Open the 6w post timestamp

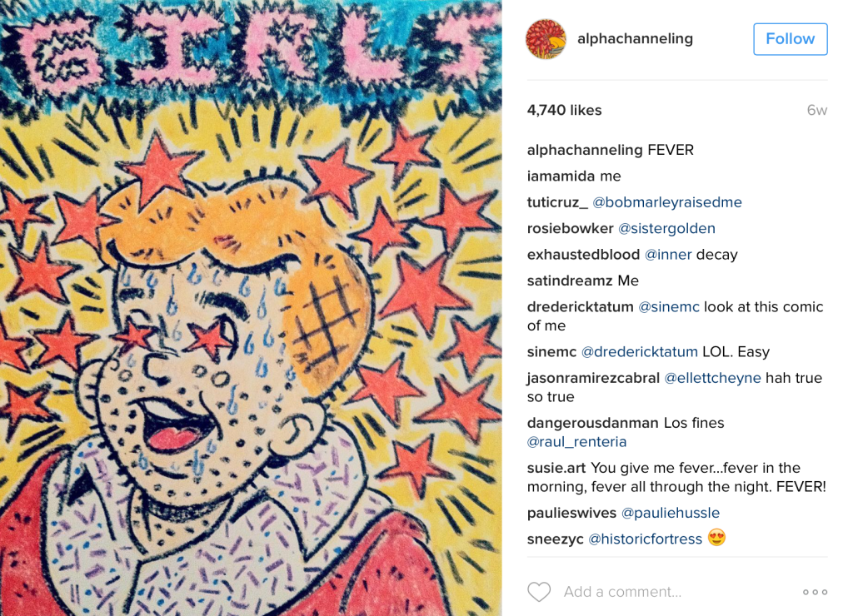pos(817,111)
